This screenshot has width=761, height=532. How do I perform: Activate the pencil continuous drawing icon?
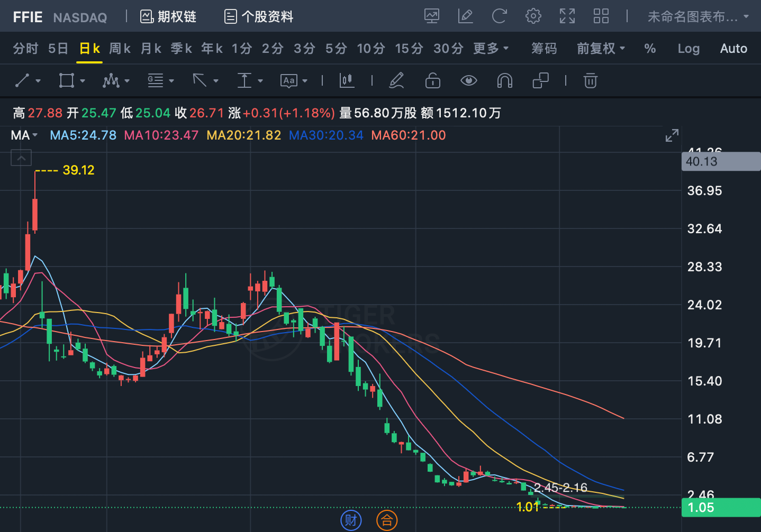(x=396, y=80)
